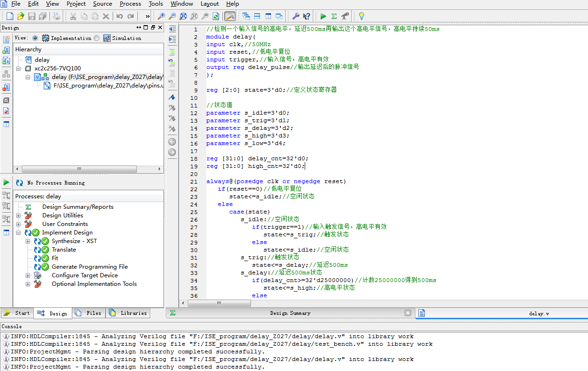
Task: Open a project using the open folder icon
Action: point(20,16)
